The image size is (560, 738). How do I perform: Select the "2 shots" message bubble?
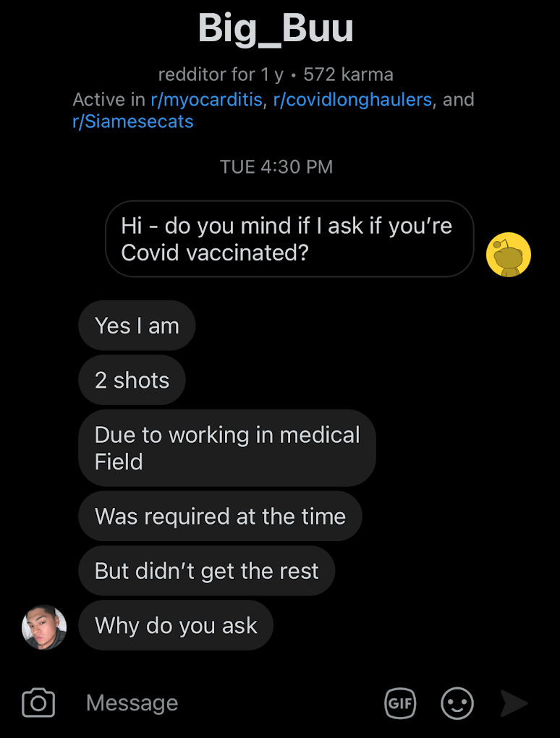132,380
